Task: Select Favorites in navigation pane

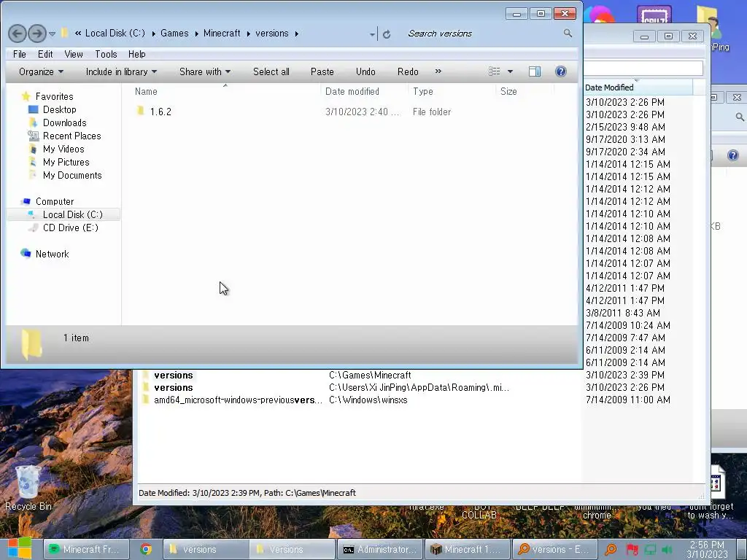Action: [54, 97]
